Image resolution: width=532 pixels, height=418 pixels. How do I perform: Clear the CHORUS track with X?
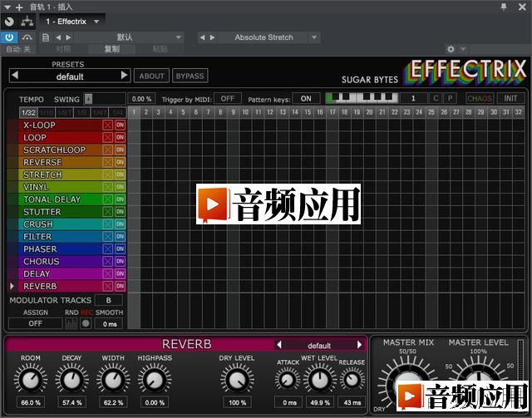[107, 261]
